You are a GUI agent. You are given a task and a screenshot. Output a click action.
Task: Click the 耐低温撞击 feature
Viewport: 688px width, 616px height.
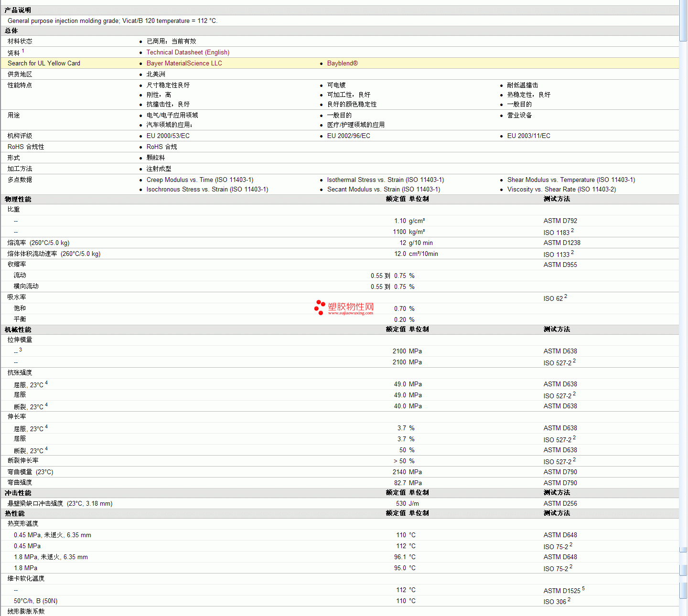(x=523, y=85)
